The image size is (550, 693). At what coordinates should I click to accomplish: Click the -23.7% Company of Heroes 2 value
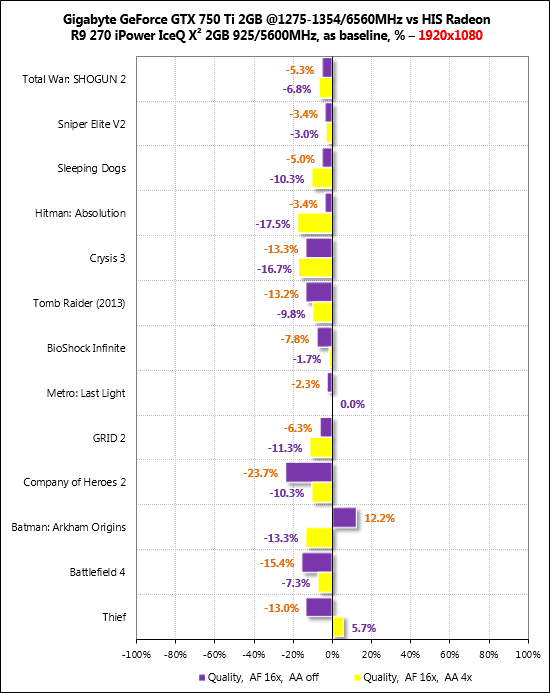click(261, 473)
